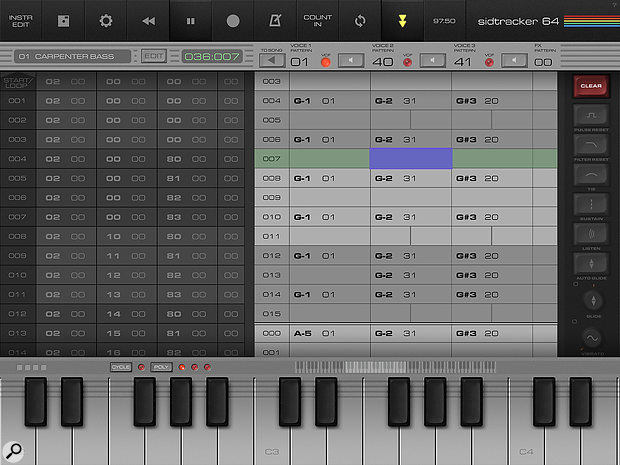Toggle the first red LED after POLY
Screen dimensions: 620x465
tap(181, 367)
